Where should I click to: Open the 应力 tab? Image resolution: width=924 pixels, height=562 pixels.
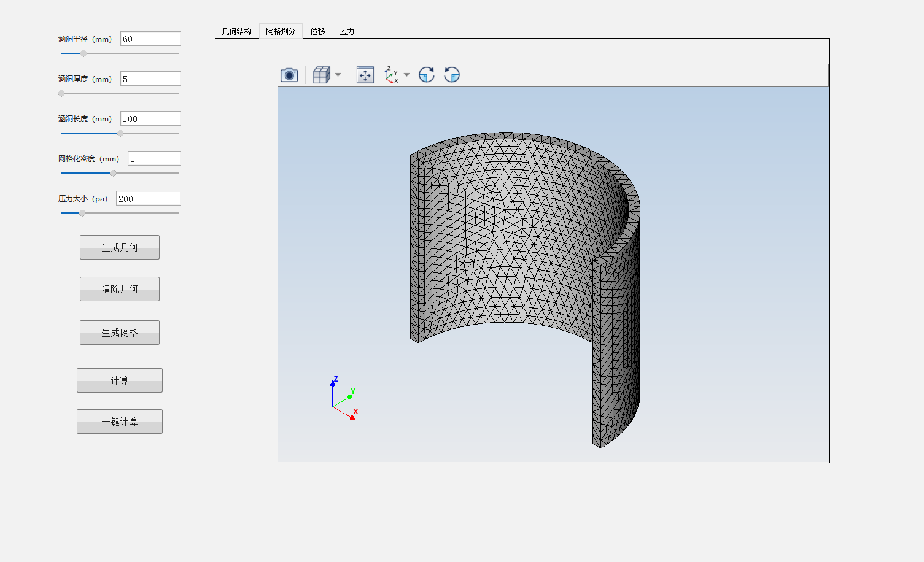click(347, 31)
